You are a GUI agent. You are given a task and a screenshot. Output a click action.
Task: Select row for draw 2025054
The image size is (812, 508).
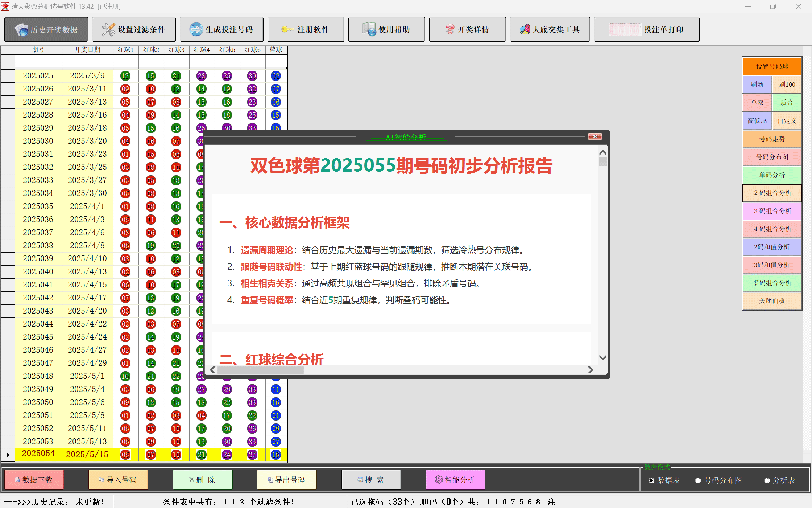(x=38, y=454)
